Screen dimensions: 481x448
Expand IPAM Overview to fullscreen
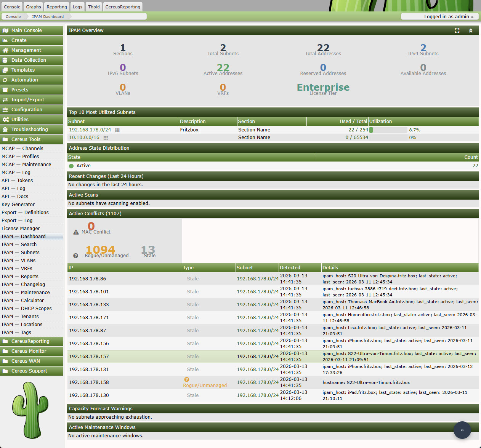click(457, 30)
